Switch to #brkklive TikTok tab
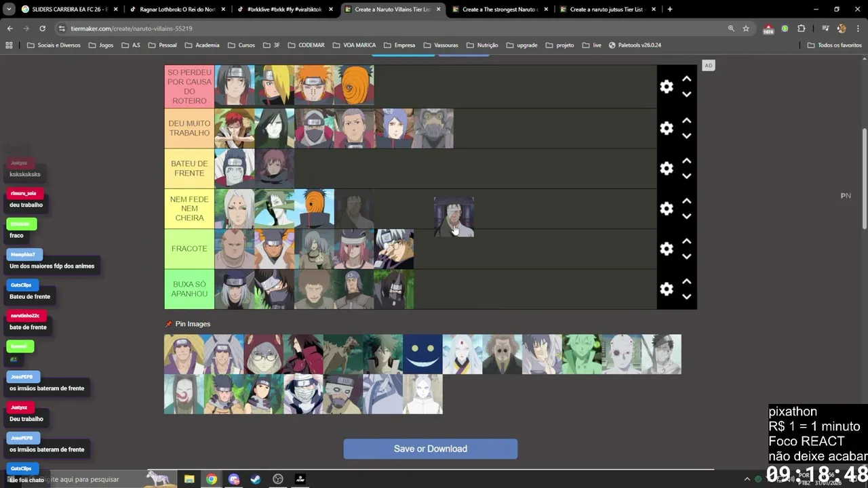Screen dimensions: 868x488 285,9
